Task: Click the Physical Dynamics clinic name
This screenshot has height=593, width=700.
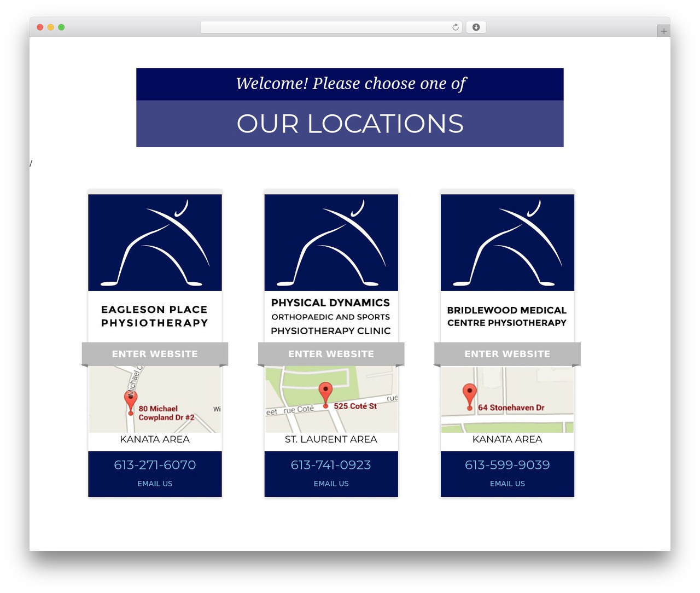Action: (x=331, y=317)
